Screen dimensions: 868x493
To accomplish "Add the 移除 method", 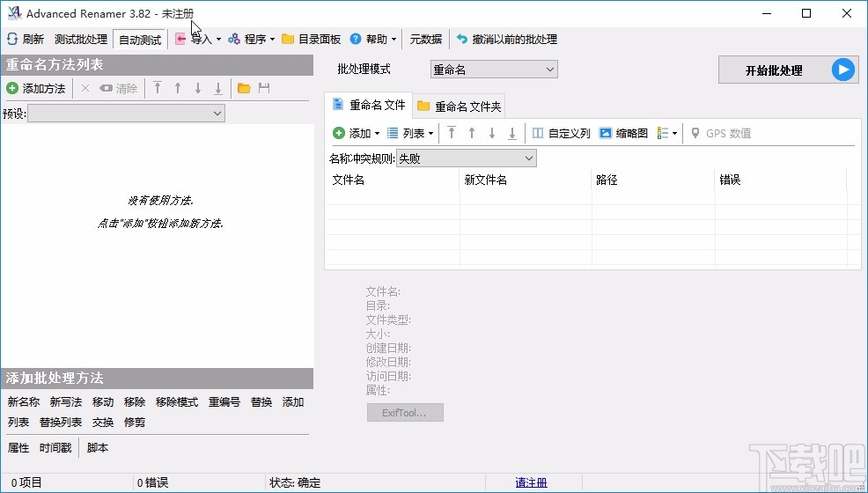I will click(x=135, y=402).
